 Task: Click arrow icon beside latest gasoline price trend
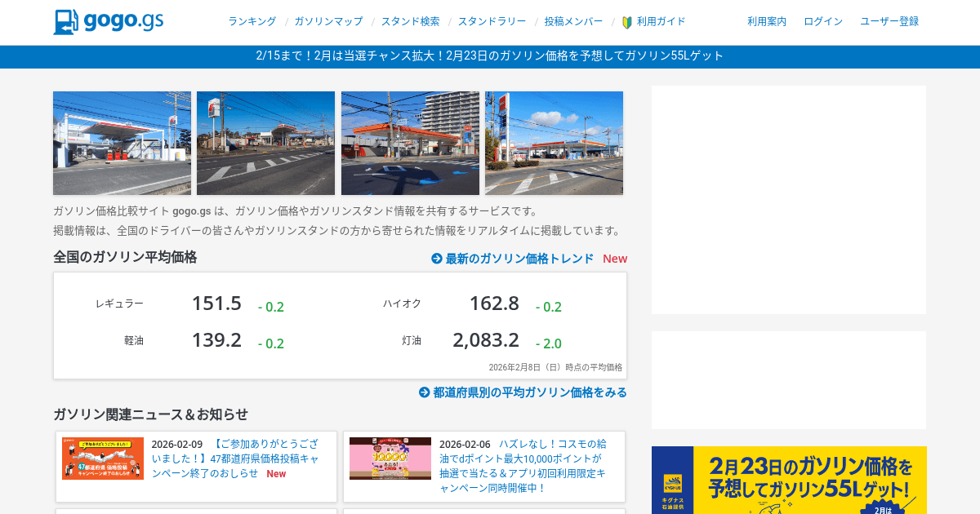[437, 259]
